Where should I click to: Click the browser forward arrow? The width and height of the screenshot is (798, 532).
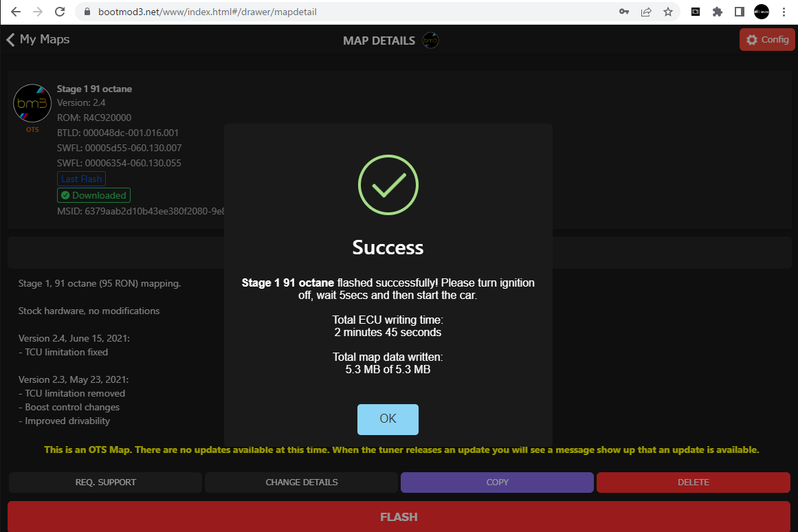click(38, 12)
